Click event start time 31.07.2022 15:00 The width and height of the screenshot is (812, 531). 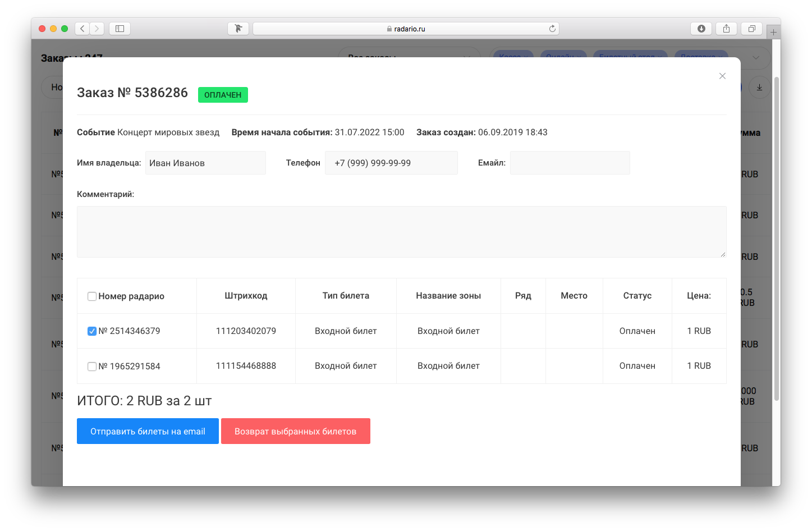[369, 132]
